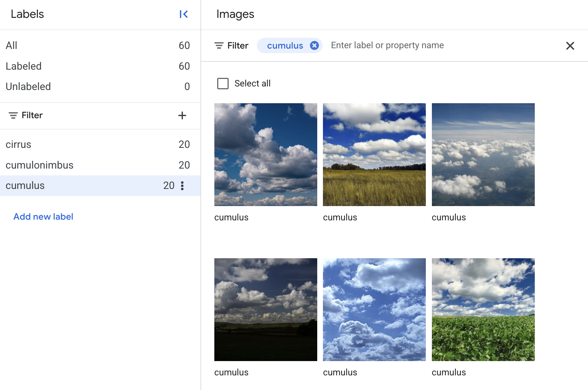
Task: Click the count 20 beside cirrus
Action: (x=184, y=144)
